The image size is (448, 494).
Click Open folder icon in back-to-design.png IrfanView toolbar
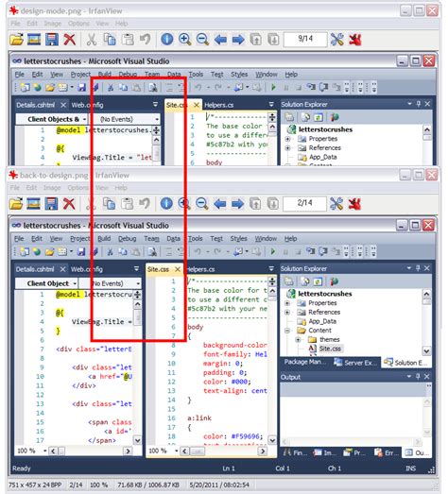16,204
